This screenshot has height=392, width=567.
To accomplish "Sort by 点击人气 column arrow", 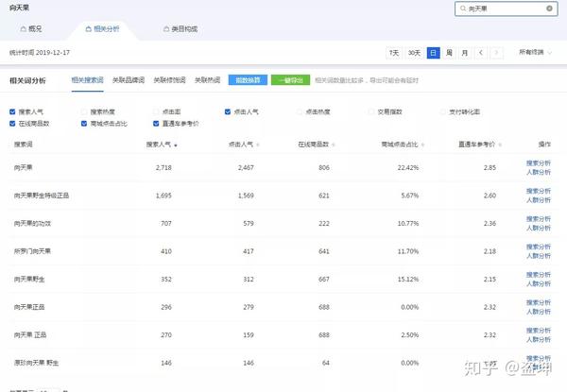I will tap(258, 145).
